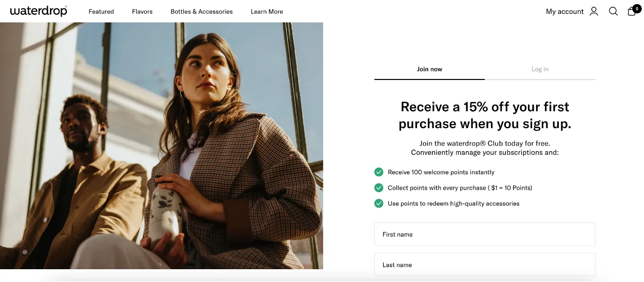Open the search magnifier icon
644x282 pixels.
coord(613,11)
